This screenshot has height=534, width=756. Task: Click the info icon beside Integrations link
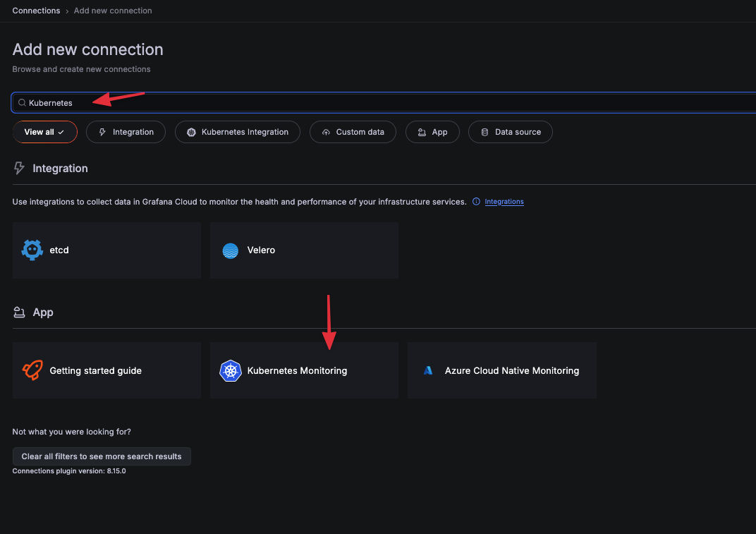pyautogui.click(x=476, y=202)
